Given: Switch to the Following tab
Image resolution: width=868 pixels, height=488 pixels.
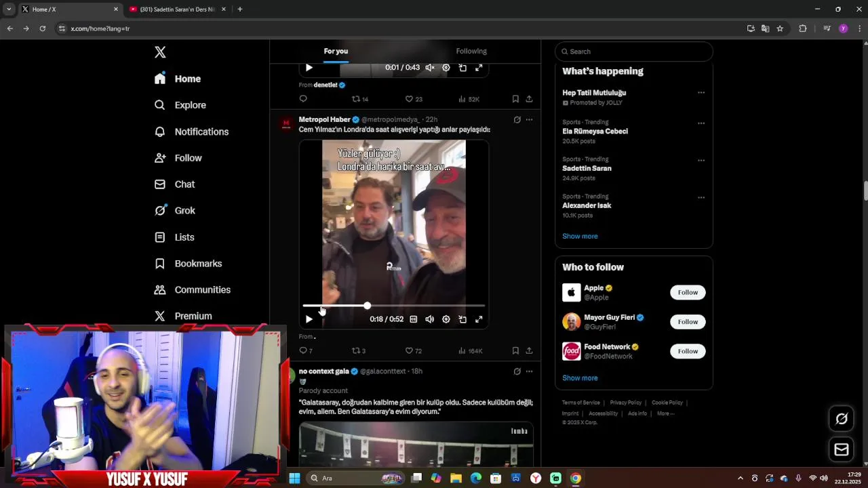Looking at the screenshot, I should click(x=471, y=51).
